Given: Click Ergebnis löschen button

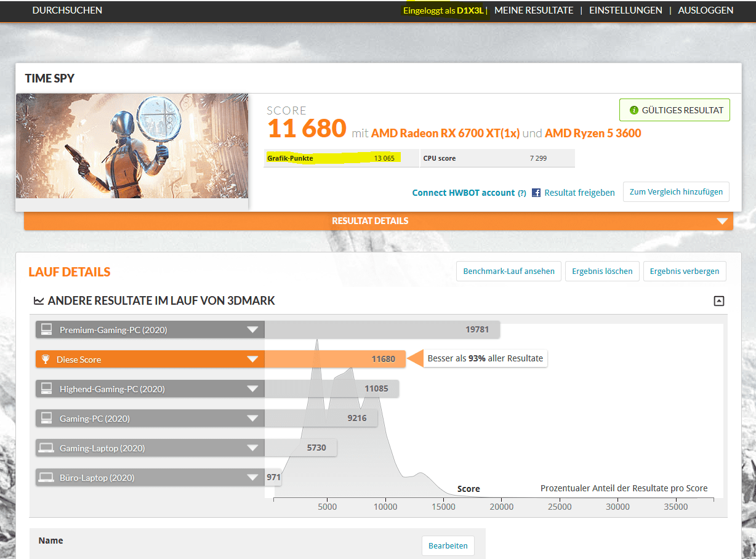Looking at the screenshot, I should click(602, 271).
